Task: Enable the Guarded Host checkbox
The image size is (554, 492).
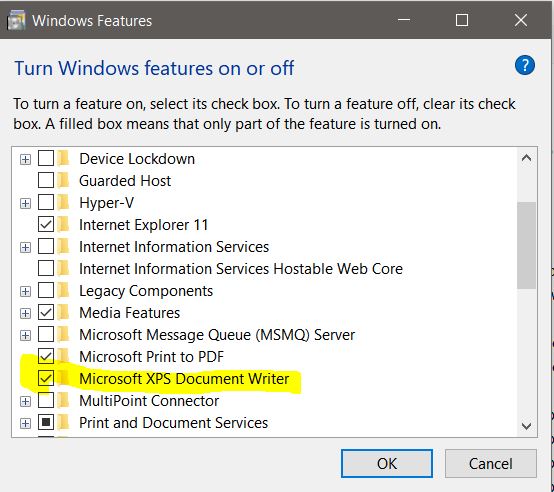Action: (x=46, y=180)
